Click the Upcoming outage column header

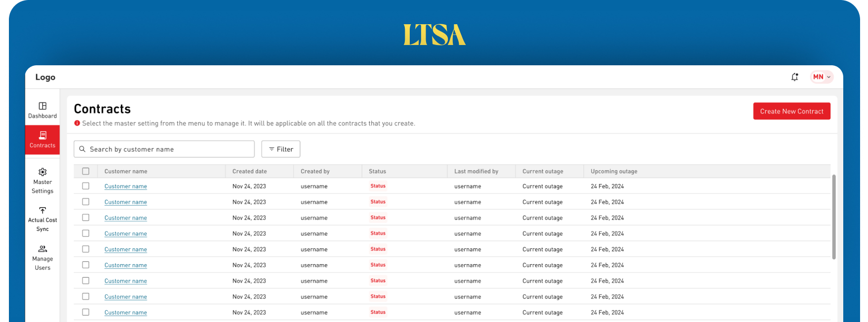coord(614,171)
